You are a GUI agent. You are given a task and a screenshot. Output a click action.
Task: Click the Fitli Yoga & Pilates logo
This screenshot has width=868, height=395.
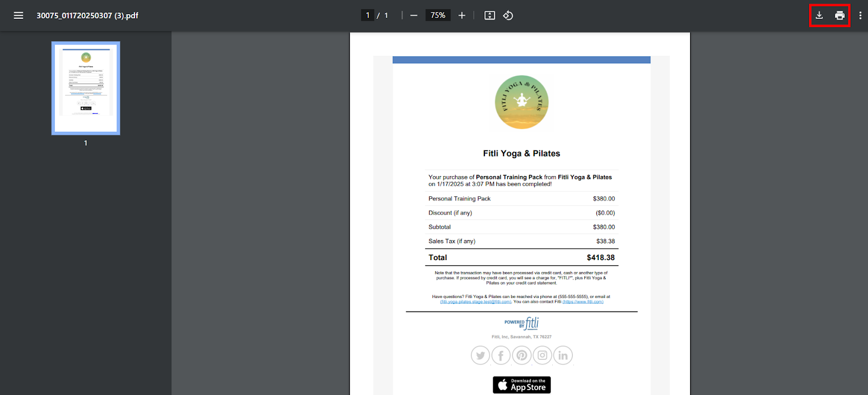pyautogui.click(x=521, y=102)
